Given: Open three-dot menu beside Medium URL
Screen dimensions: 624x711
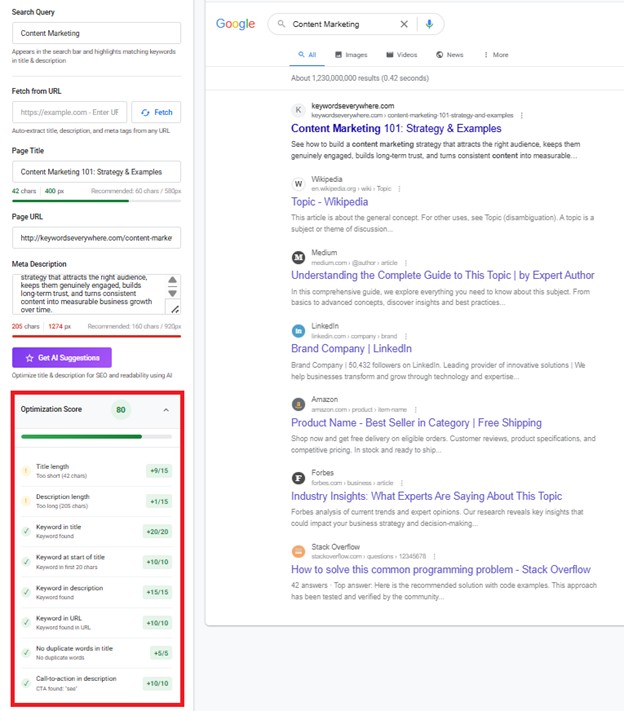Looking at the screenshot, I should tap(405, 263).
